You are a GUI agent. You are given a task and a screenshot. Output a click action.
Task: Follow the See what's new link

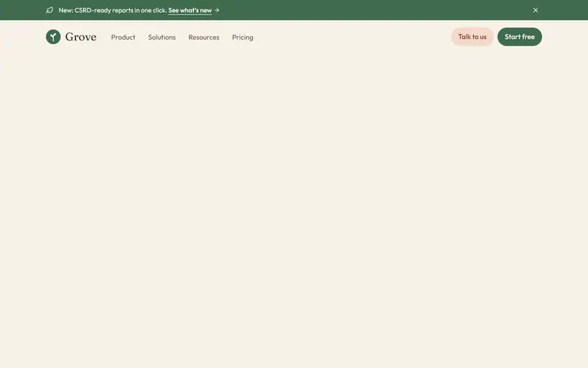point(190,10)
